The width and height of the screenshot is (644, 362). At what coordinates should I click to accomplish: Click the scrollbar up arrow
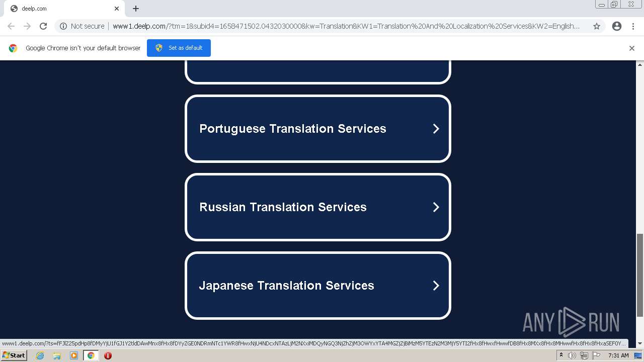[640, 64]
